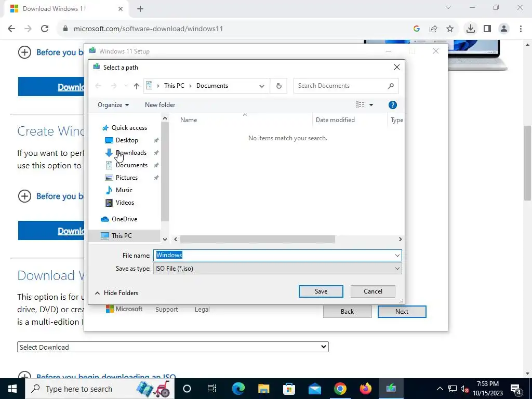Select This PC in navigation pane
This screenshot has width=532, height=399.
[122, 235]
